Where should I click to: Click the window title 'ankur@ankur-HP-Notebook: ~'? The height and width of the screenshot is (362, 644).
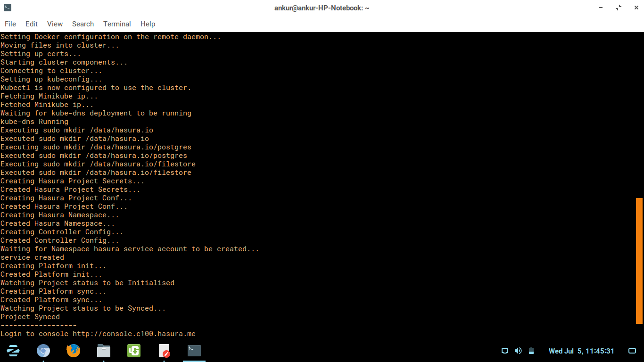click(322, 8)
